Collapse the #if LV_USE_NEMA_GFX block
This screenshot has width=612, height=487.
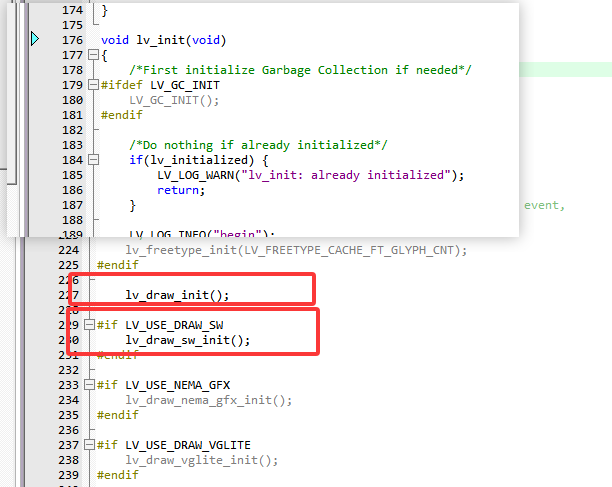[90, 385]
